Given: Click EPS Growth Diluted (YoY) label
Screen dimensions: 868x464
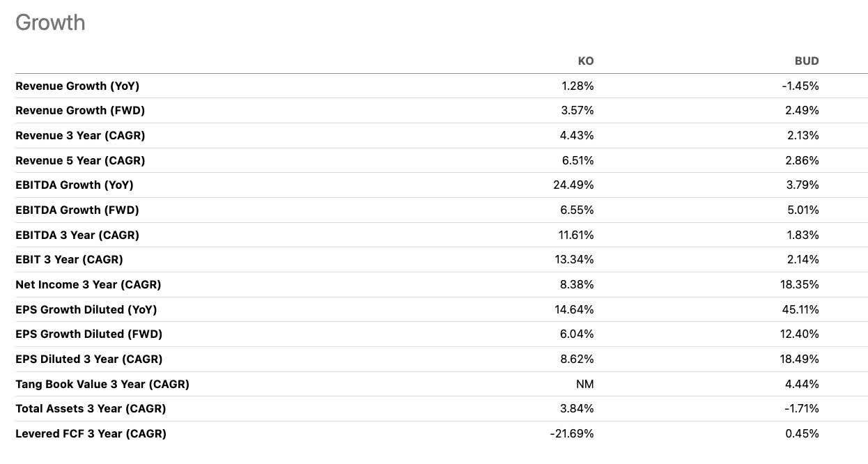Looking at the screenshot, I should coord(86,309).
